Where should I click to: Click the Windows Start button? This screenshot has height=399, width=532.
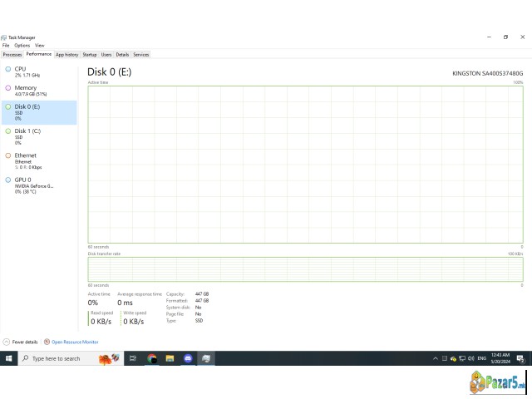[x=9, y=358]
